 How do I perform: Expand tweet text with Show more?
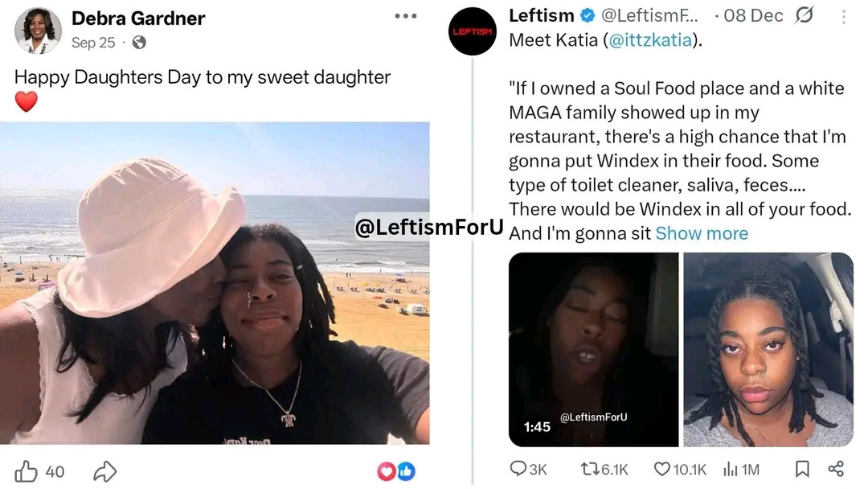(x=702, y=233)
